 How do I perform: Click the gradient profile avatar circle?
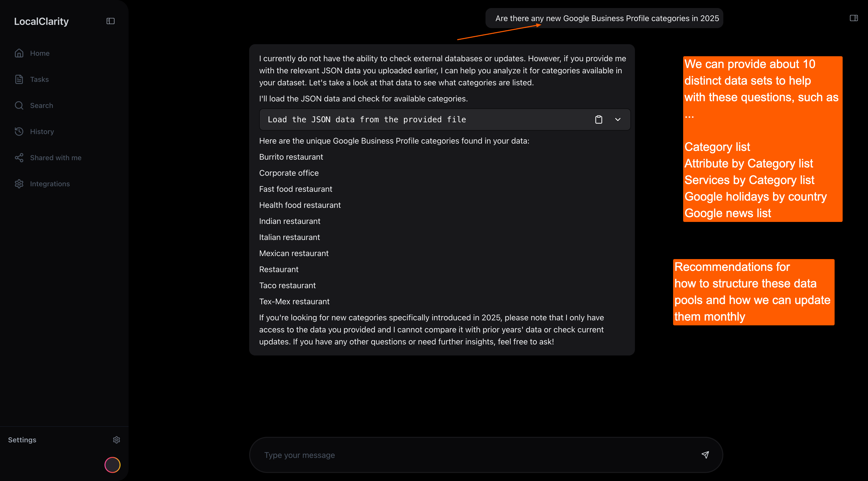[x=112, y=465]
